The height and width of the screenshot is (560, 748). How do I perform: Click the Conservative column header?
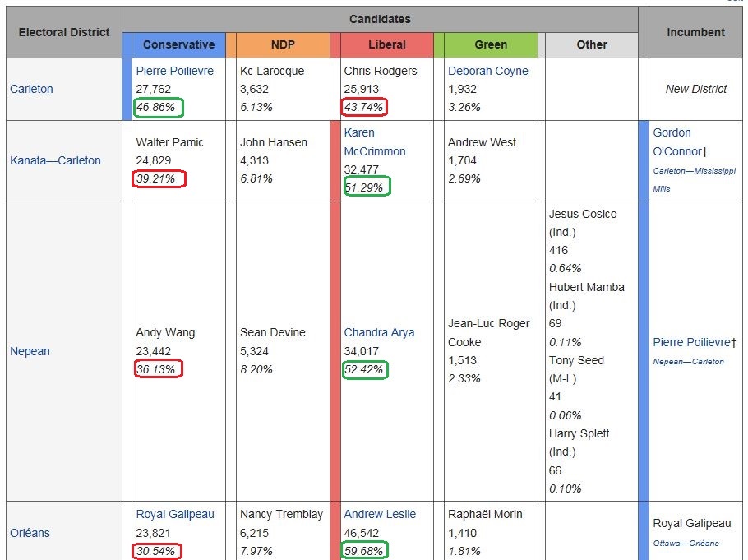(x=178, y=44)
